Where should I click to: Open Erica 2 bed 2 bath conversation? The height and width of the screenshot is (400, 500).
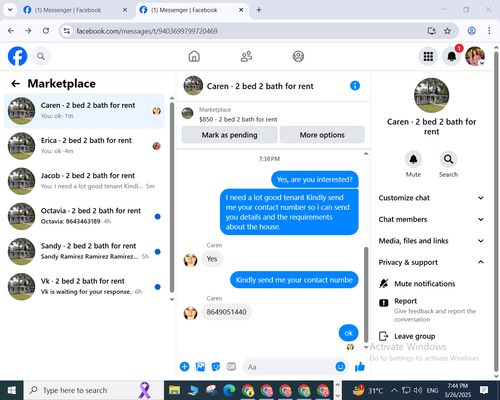pos(84,146)
